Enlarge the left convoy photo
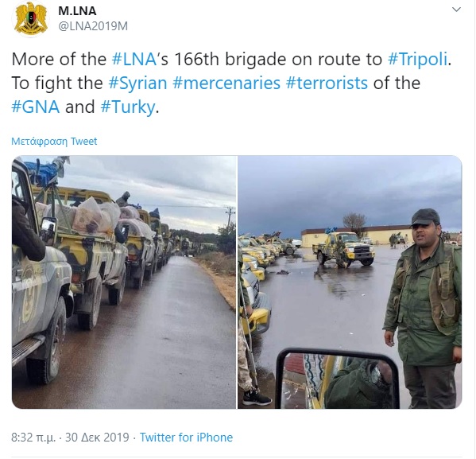The height and width of the screenshot is (459, 476). tap(124, 282)
